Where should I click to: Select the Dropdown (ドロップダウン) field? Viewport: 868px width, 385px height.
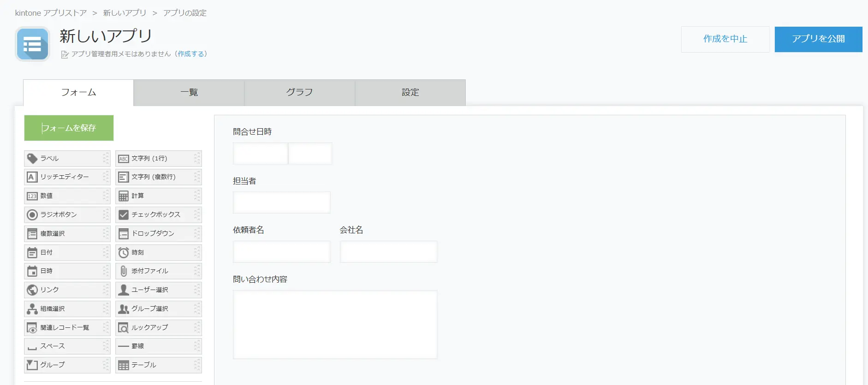tap(158, 234)
